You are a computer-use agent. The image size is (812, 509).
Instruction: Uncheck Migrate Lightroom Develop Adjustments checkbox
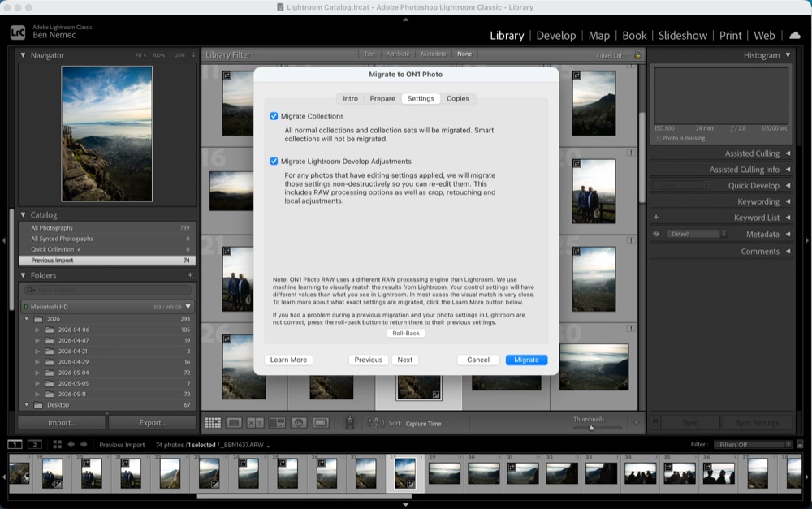[274, 161]
